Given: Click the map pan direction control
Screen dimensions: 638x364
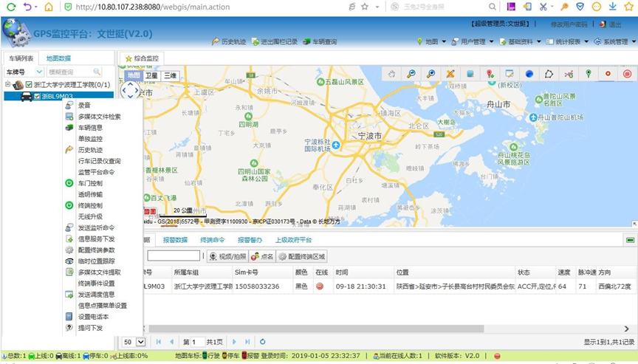Looking at the screenshot, I should click(130, 90).
